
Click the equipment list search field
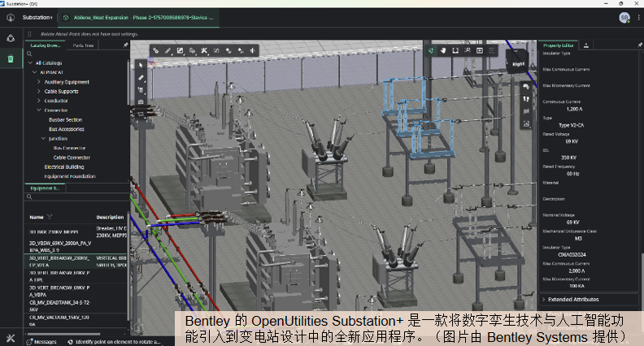77,197
